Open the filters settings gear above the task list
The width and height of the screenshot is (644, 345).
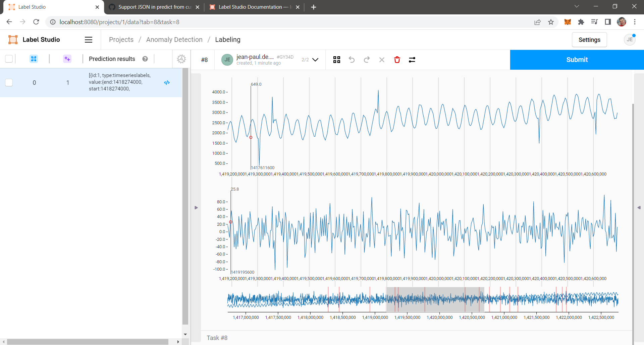pyautogui.click(x=181, y=59)
